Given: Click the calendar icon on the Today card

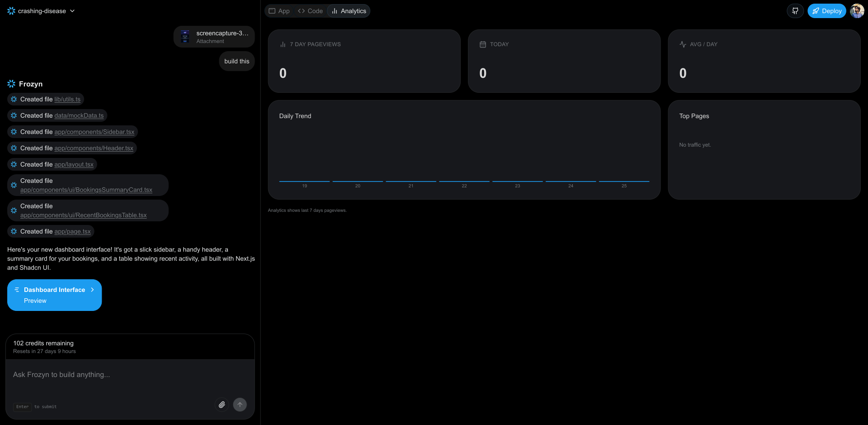Looking at the screenshot, I should click(482, 44).
